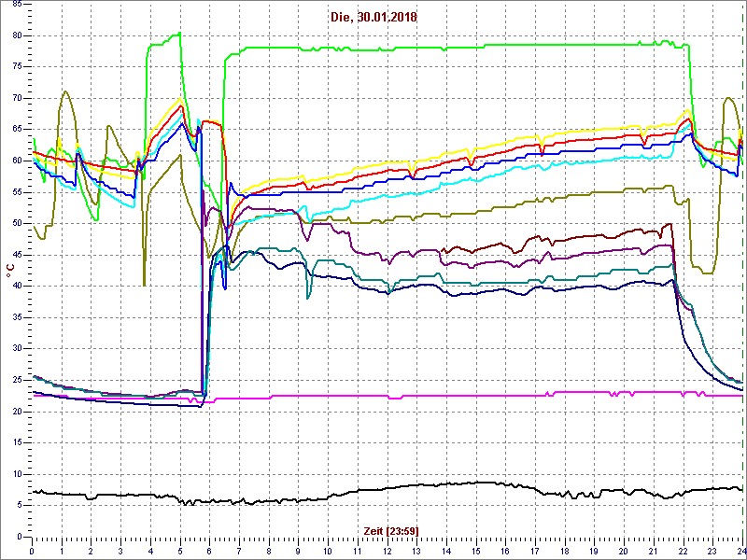Screen dimensions: 747x560
Task: Click the x-axis hour label 23
Action: pos(712,551)
